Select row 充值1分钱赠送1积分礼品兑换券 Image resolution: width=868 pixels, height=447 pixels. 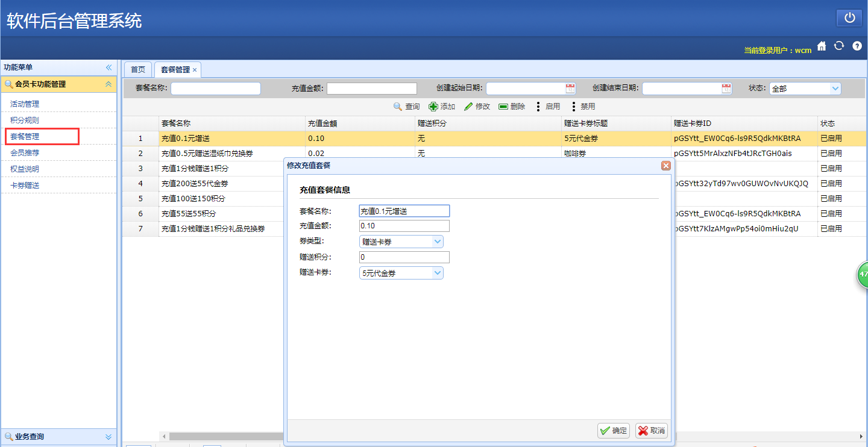coord(203,229)
